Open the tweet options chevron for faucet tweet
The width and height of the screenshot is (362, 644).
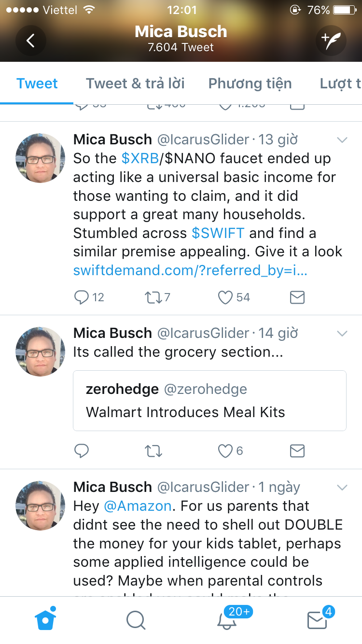pos(342,140)
